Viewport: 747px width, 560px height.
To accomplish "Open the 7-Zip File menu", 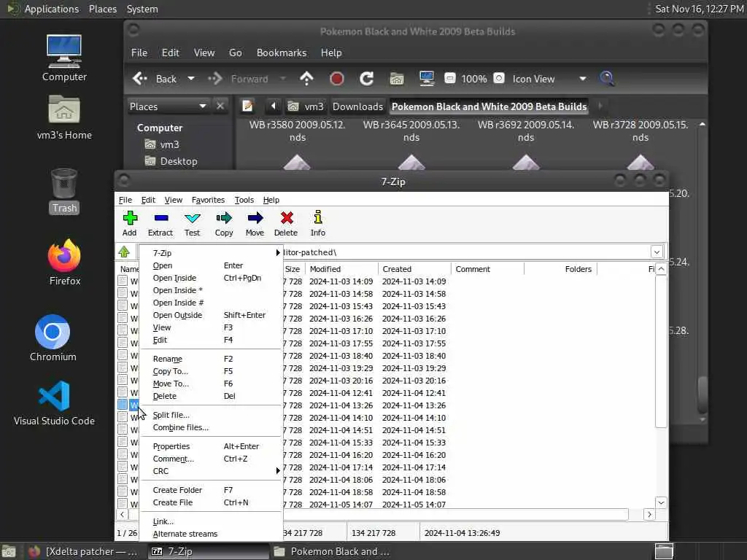I will click(x=125, y=200).
